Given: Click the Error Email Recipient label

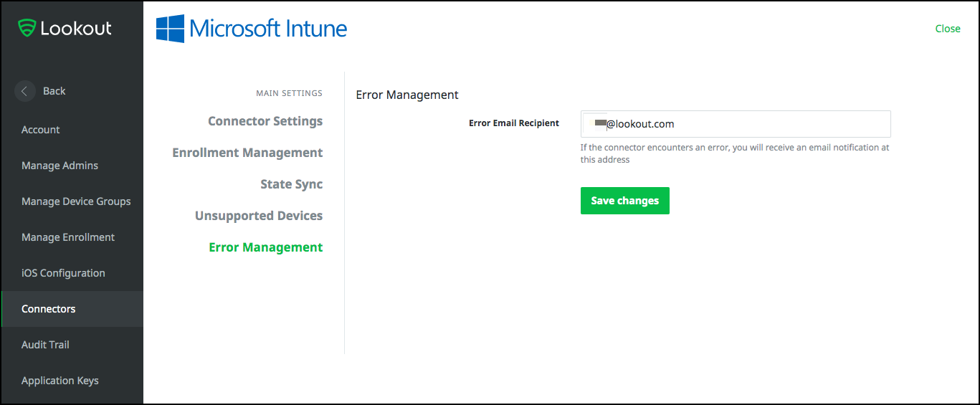Looking at the screenshot, I should click(514, 123).
